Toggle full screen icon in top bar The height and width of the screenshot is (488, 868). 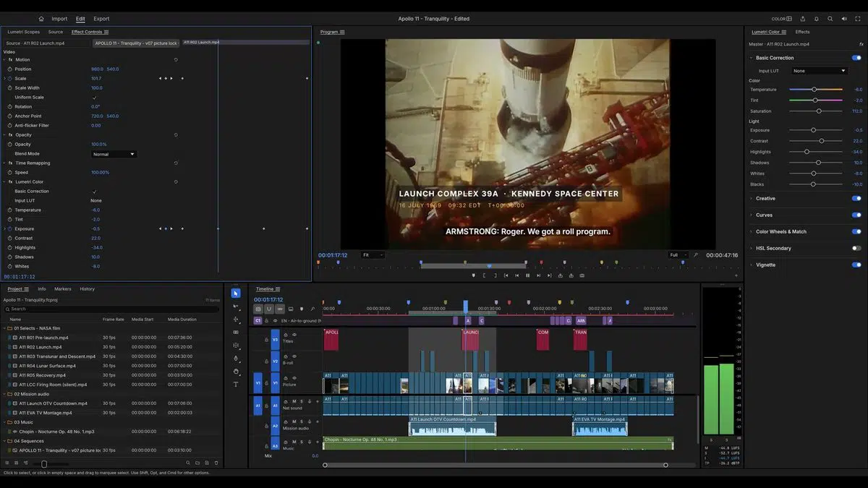click(858, 19)
